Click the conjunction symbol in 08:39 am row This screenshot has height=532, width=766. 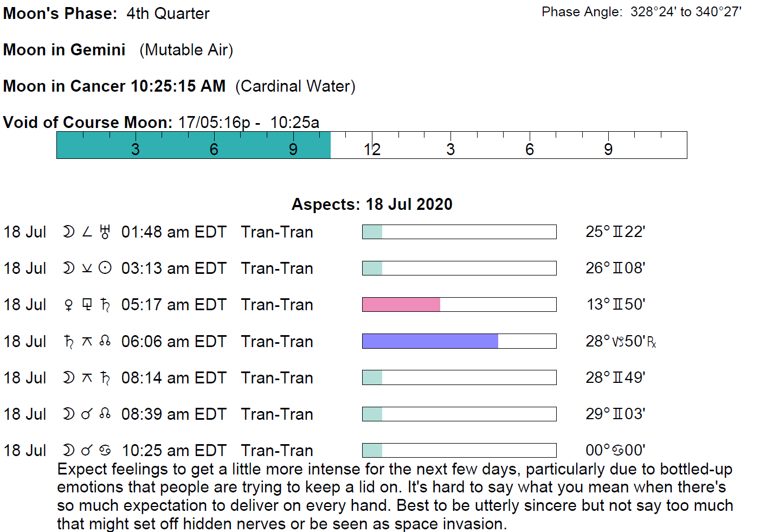[87, 414]
